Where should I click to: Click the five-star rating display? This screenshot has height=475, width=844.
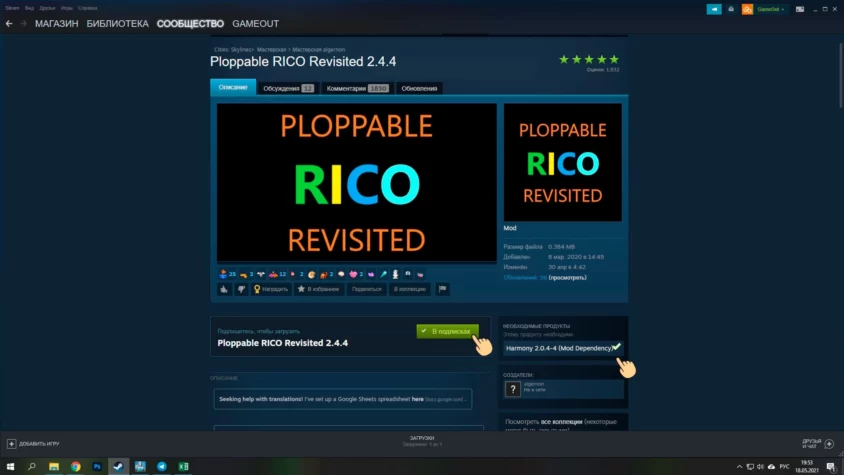(589, 59)
